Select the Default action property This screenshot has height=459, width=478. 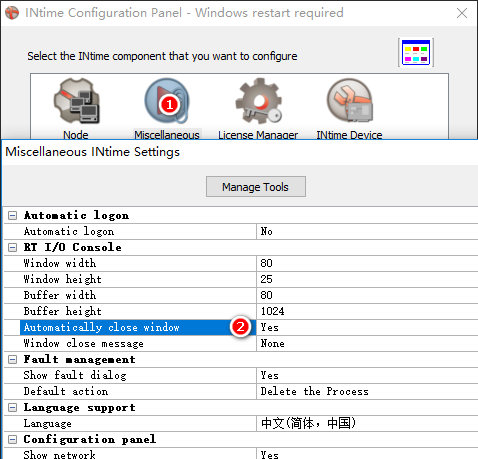[x=138, y=392]
